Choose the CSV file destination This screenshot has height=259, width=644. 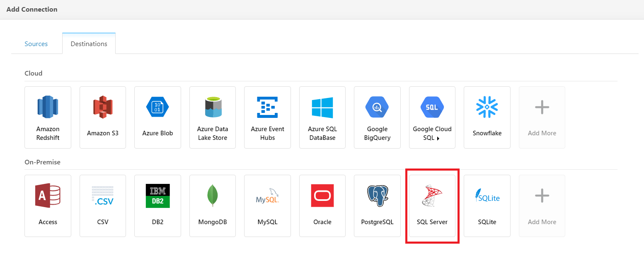(x=103, y=205)
